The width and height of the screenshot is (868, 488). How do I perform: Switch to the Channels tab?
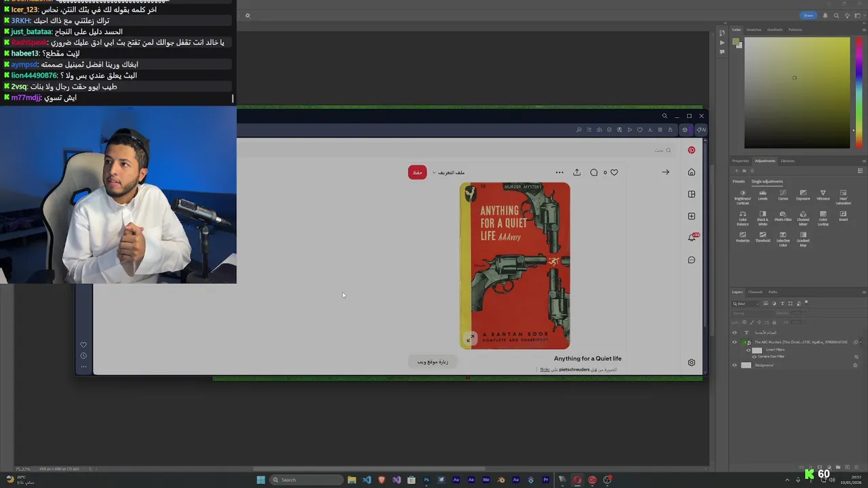pyautogui.click(x=755, y=292)
